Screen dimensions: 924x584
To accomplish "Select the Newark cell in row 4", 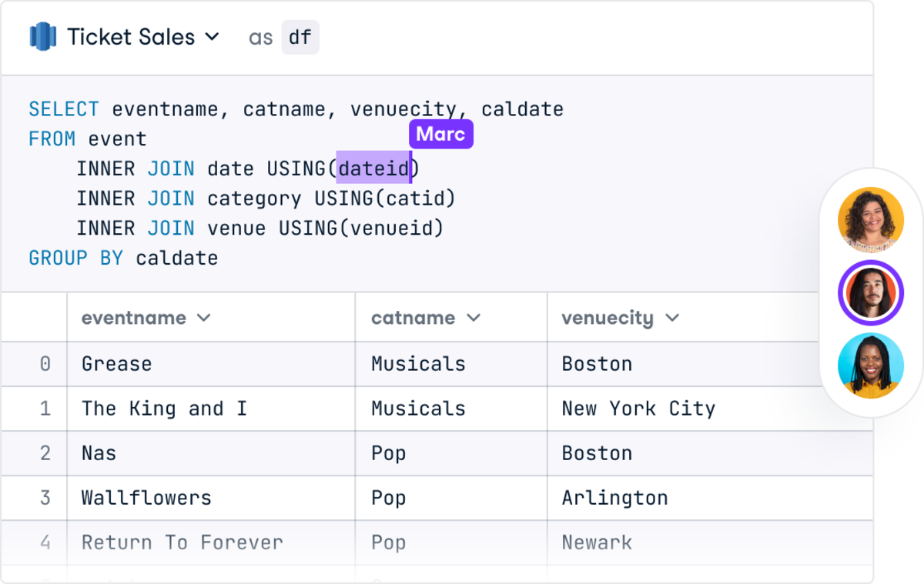I will [x=597, y=542].
